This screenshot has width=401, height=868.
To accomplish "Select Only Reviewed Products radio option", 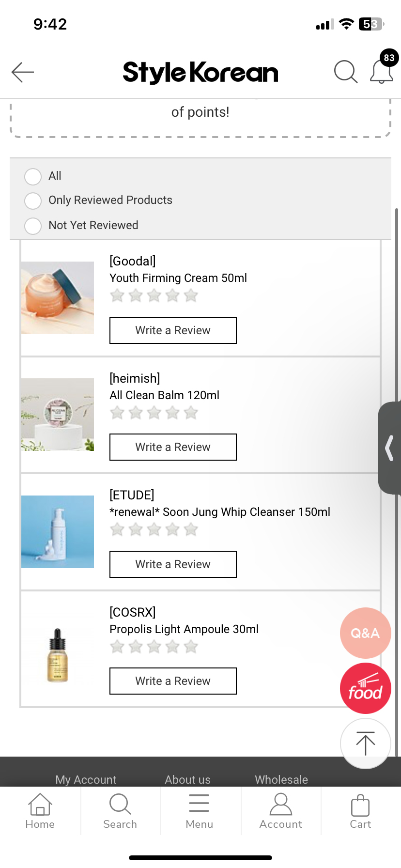I will tap(33, 201).
